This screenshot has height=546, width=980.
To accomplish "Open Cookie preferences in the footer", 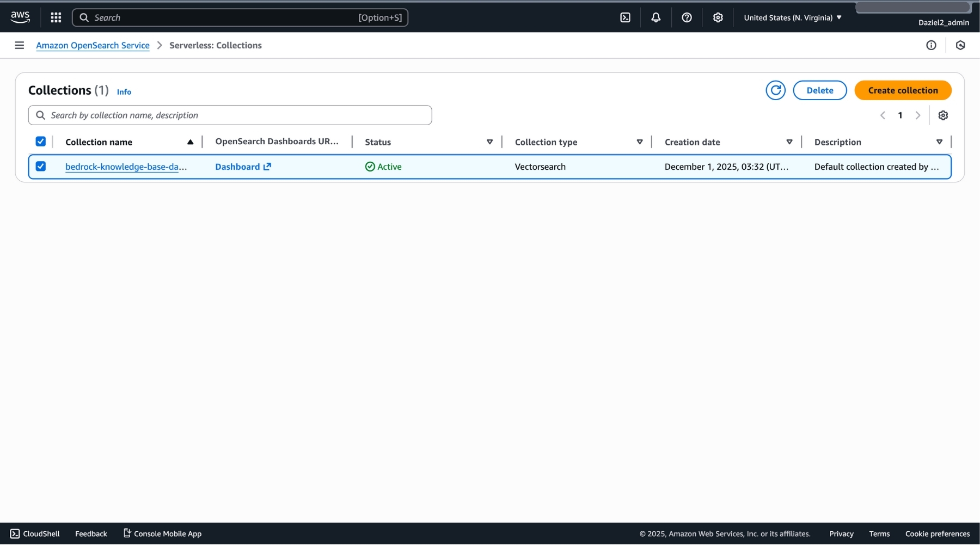I will click(x=937, y=534).
